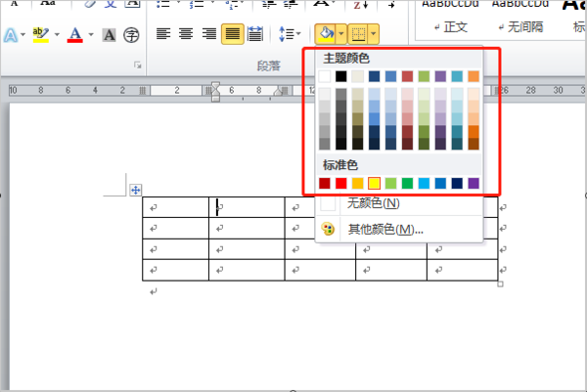Choose orange standard color swatch
Image resolution: width=587 pixels, height=392 pixels.
pos(357,183)
